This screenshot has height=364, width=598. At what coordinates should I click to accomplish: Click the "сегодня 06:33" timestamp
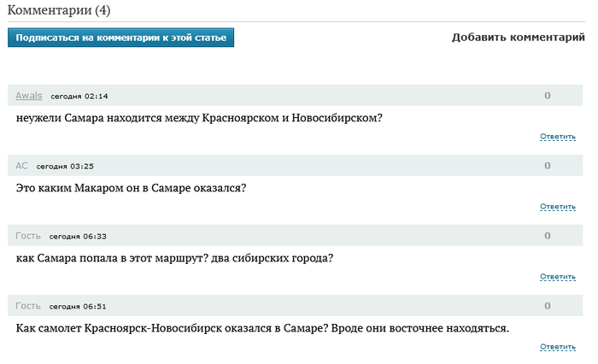tap(78, 236)
